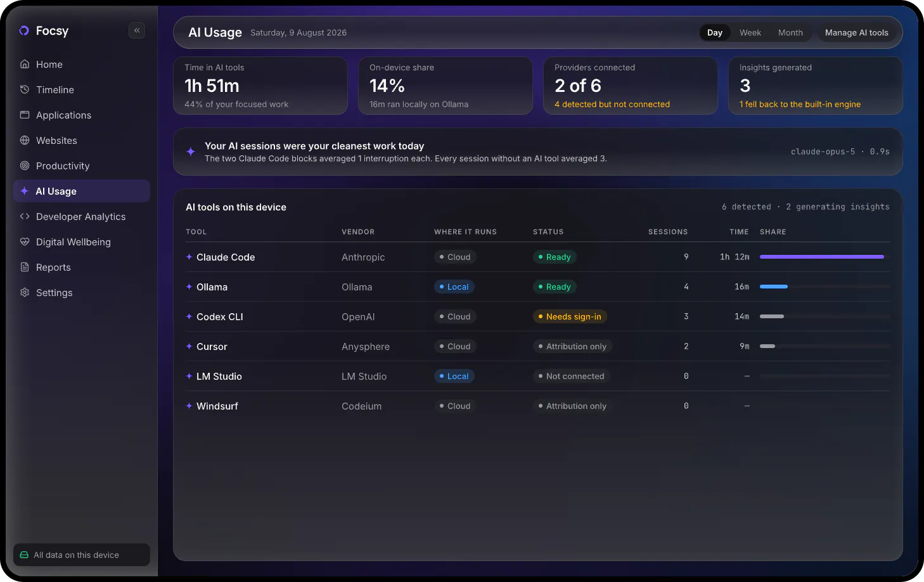Open the Home page
Viewport: 924px width, 582px height.
[82, 64]
